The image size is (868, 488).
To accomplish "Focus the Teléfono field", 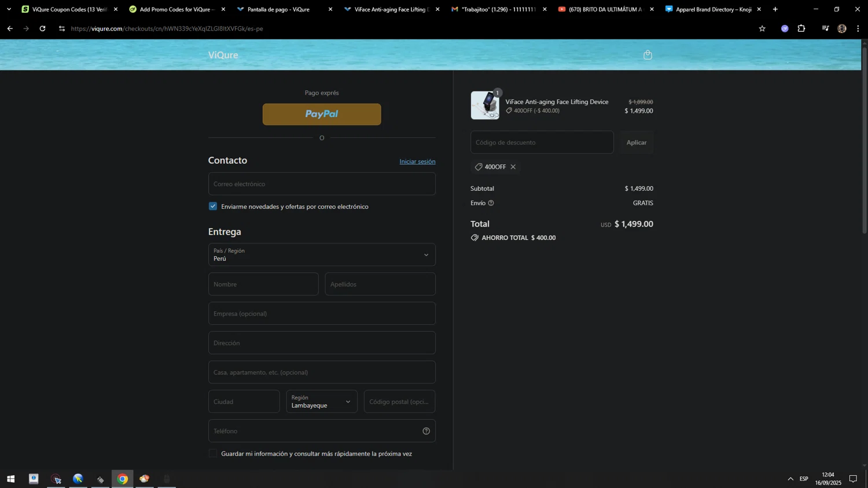I will pyautogui.click(x=322, y=431).
